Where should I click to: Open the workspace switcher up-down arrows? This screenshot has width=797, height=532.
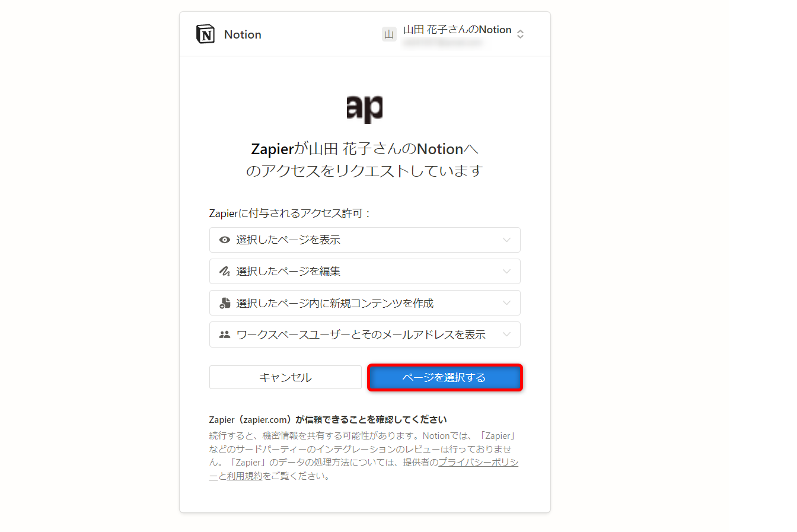click(520, 34)
